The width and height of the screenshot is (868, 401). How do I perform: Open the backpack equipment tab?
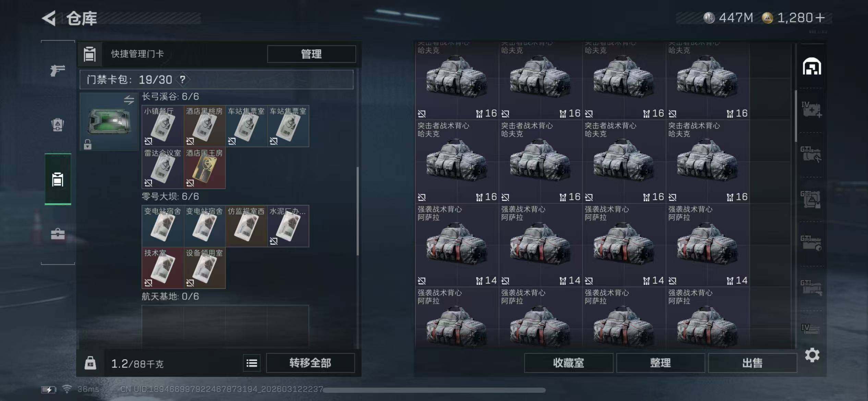coord(58,125)
